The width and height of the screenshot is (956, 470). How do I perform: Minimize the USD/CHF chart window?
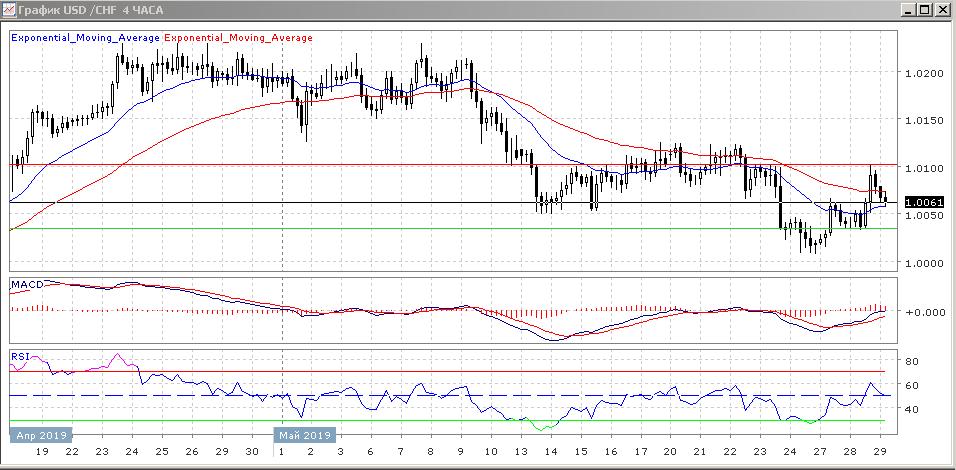point(907,10)
